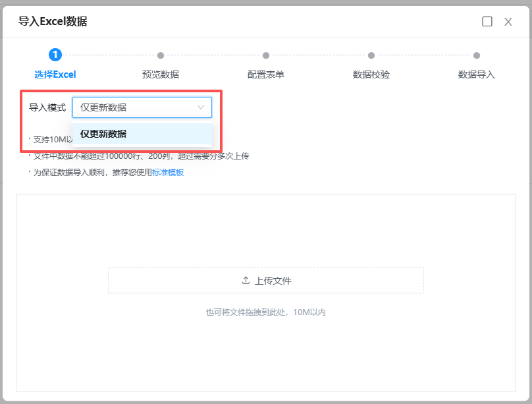Open the 标准模板 link
The width and height of the screenshot is (532, 404).
coord(168,173)
